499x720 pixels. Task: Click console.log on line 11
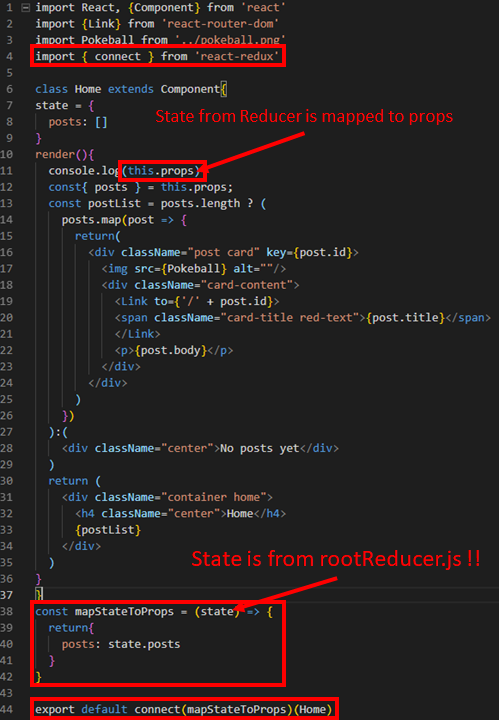click(84, 171)
